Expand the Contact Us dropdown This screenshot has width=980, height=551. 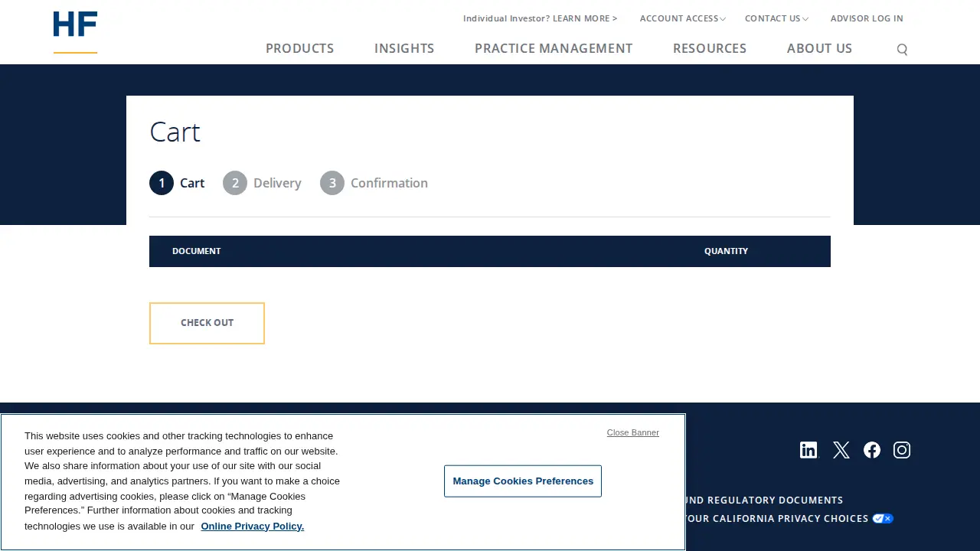point(776,18)
